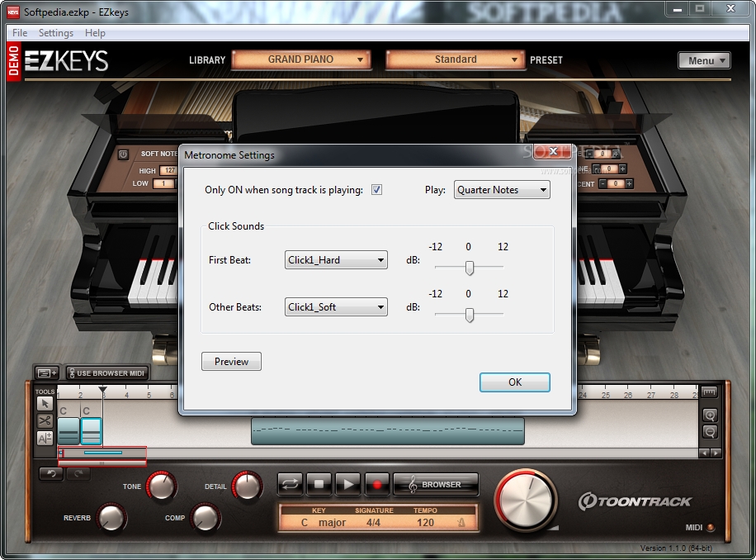Click the TONE knob
Viewport: 756px width, 560px height.
162,486
